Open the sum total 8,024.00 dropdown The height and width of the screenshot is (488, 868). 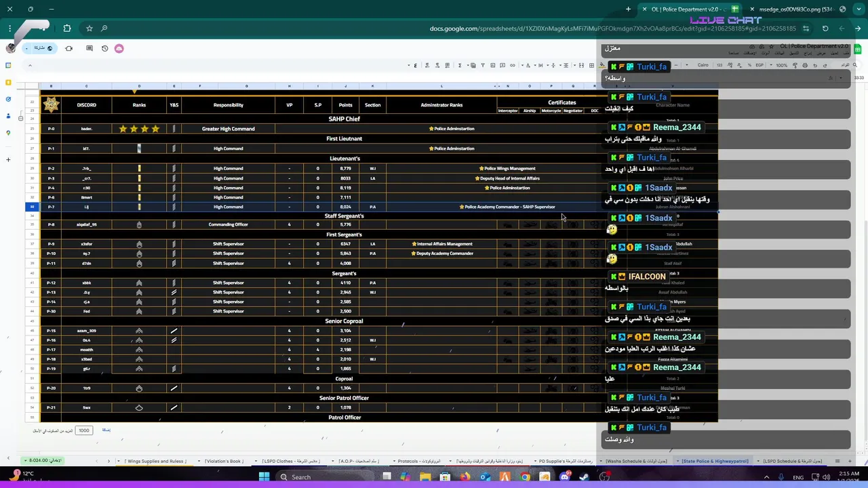tap(42, 460)
